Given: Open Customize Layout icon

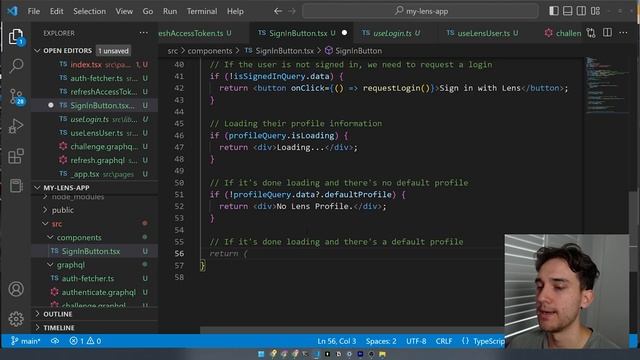Looking at the screenshot, I should click(596, 11).
